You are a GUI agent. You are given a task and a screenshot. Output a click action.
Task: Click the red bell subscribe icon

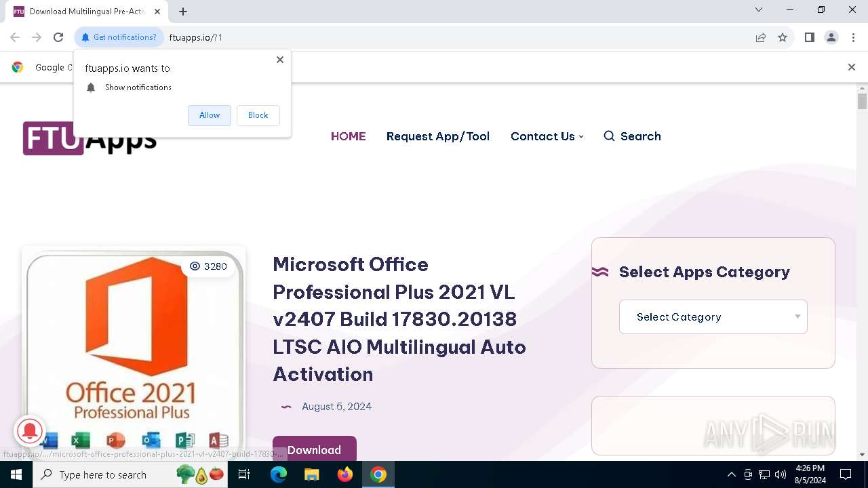[30, 430]
